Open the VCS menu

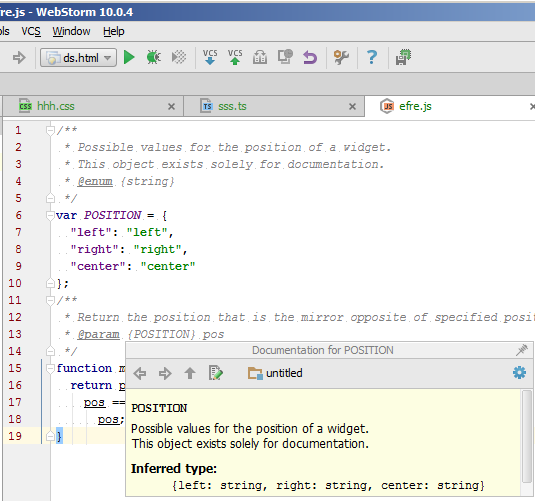point(31,31)
